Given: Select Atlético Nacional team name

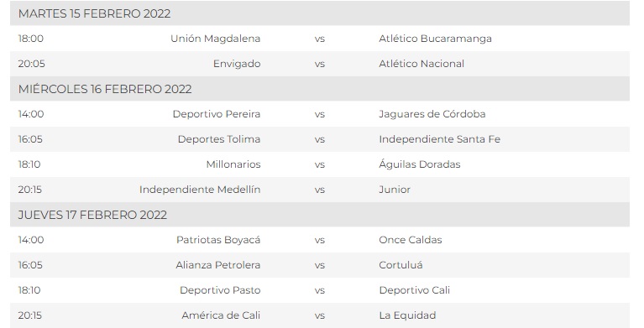Looking at the screenshot, I should (x=421, y=64).
